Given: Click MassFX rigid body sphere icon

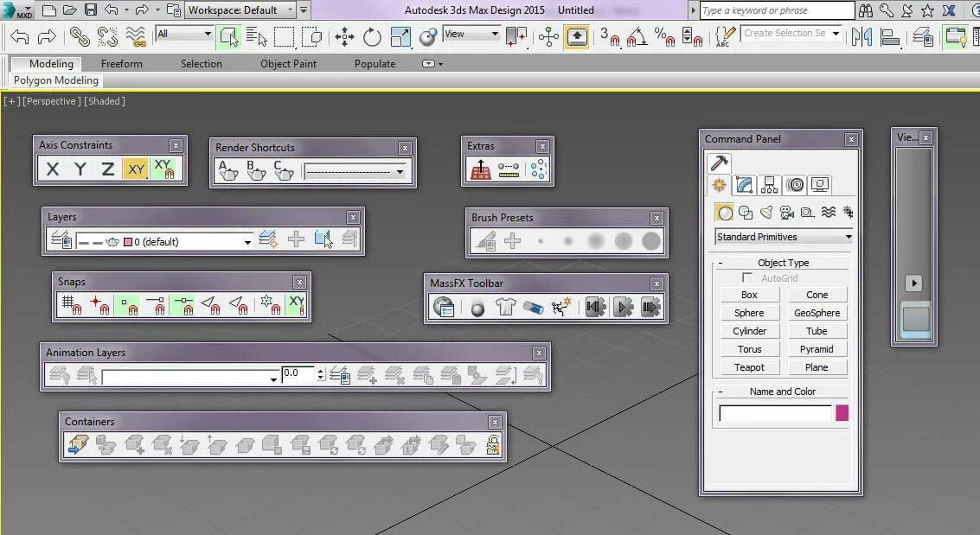Looking at the screenshot, I should click(x=477, y=307).
